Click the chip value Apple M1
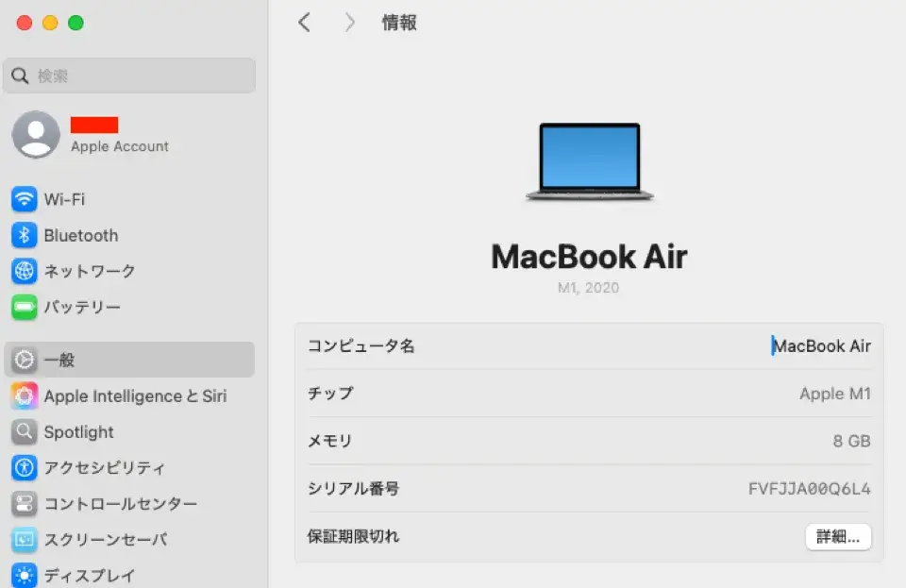The image size is (906, 588). pos(835,394)
